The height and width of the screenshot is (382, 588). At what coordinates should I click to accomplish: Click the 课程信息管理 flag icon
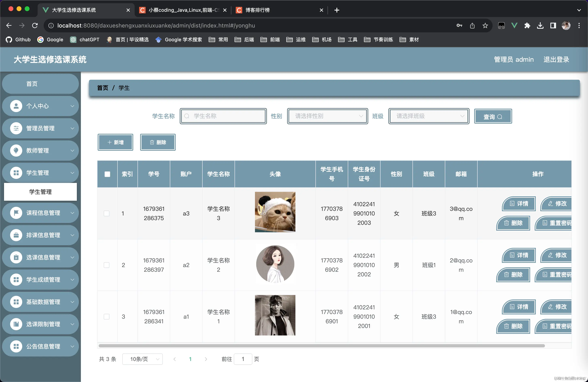(x=16, y=213)
